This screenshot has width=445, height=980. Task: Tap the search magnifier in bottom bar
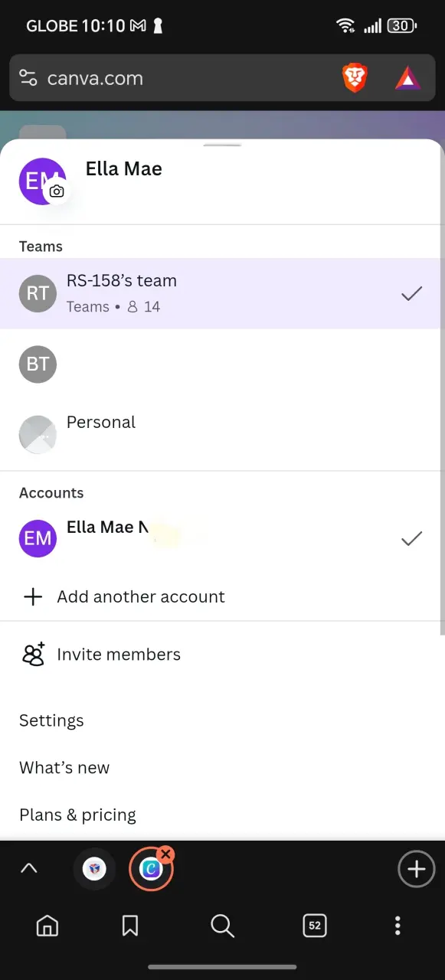point(222,926)
